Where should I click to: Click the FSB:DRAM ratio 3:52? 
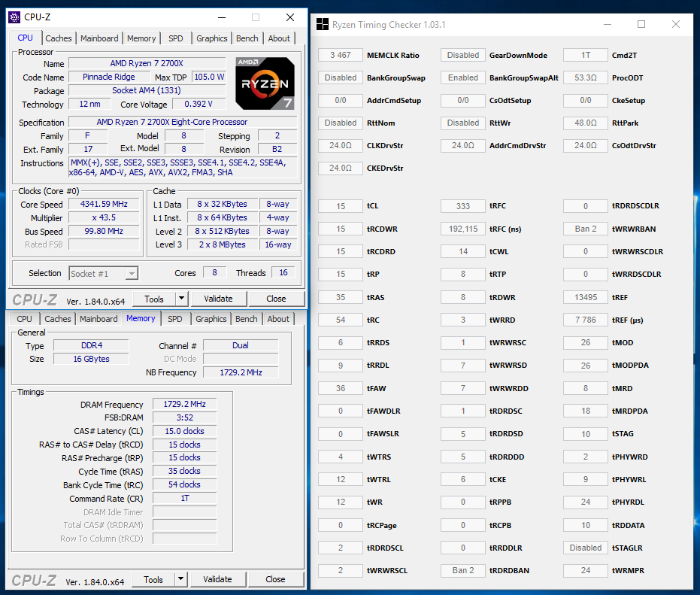pyautogui.click(x=184, y=417)
